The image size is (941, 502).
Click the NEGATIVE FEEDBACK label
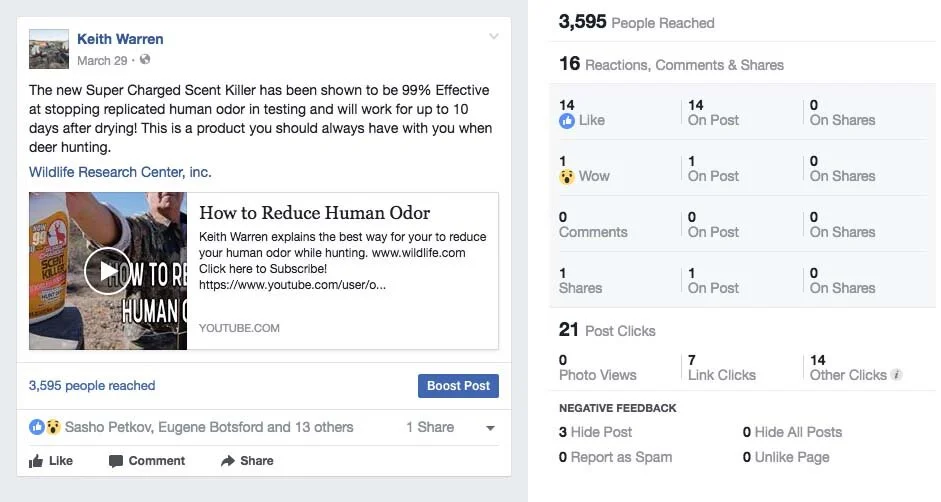[618, 408]
